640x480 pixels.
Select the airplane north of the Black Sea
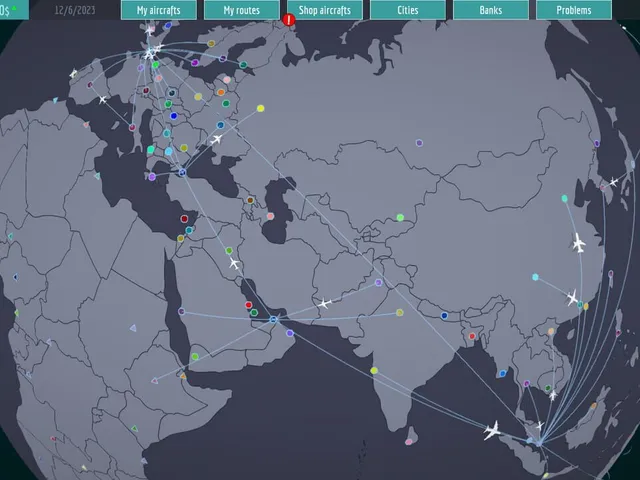[x=217, y=140]
